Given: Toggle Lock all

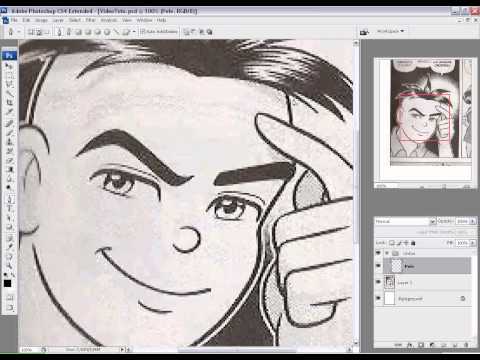Looking at the screenshot, I should tap(413, 243).
